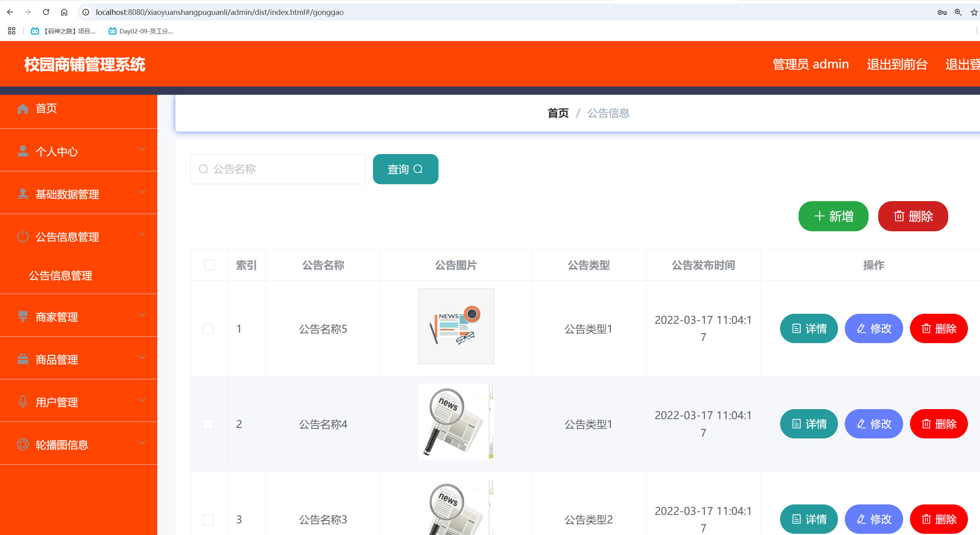980x535 pixels.
Task: Check the checkbox for 公告名称4 row
Action: [x=208, y=424]
